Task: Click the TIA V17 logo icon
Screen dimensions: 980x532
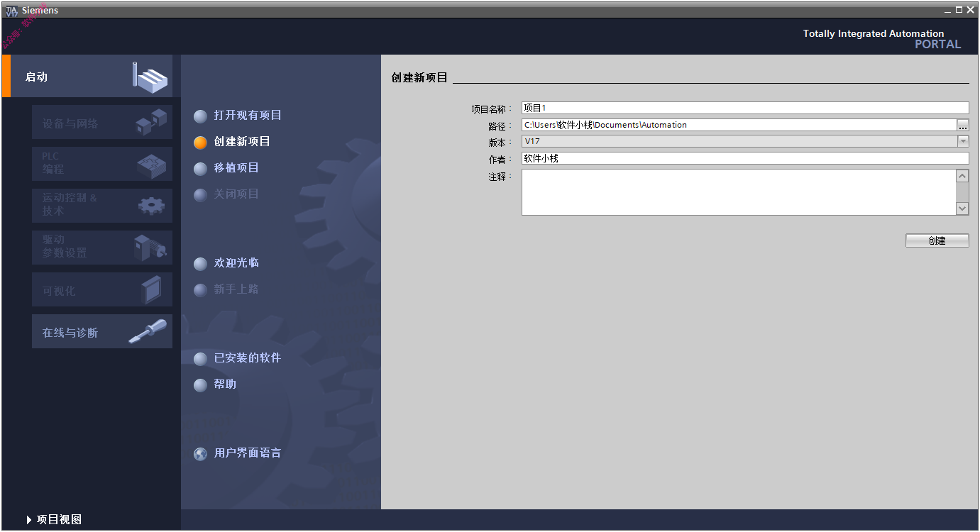Action: pos(11,11)
